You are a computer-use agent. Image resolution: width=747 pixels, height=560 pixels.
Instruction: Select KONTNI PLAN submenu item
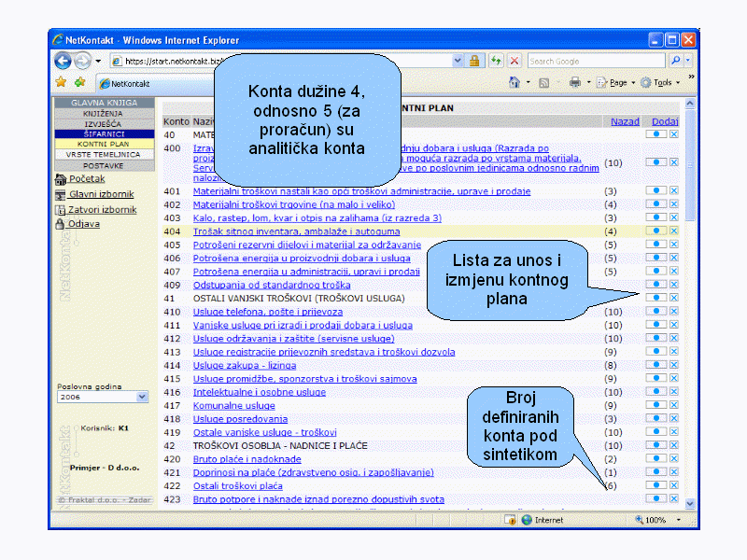pyautogui.click(x=104, y=144)
